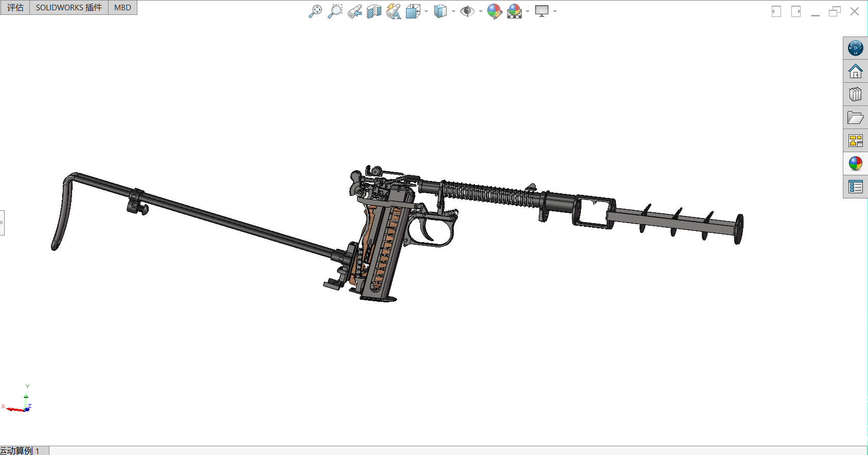The image size is (868, 455).
Task: Expand the Apply Scene dropdown arrow
Action: pyautogui.click(x=527, y=11)
